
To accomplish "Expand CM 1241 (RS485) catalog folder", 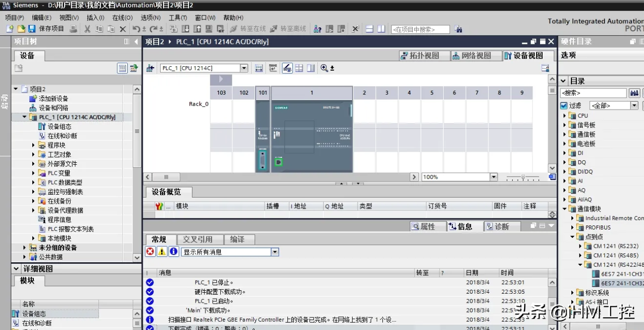I will point(580,255).
